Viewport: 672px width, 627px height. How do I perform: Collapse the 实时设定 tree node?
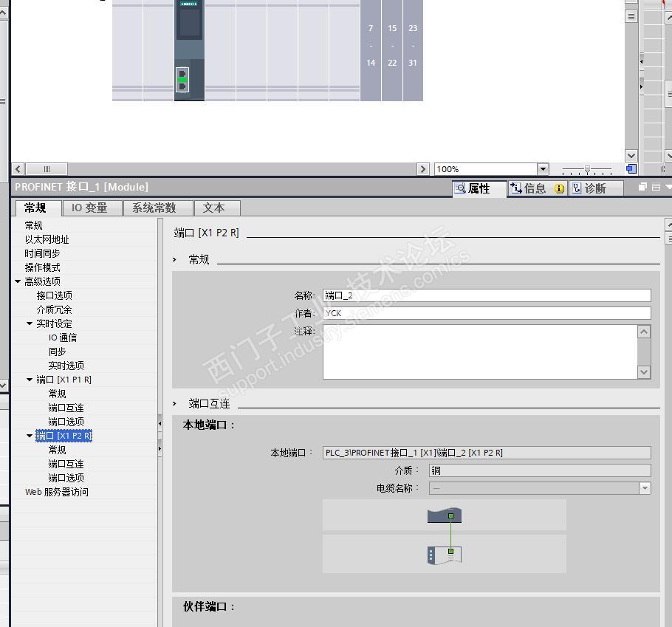click(x=30, y=323)
